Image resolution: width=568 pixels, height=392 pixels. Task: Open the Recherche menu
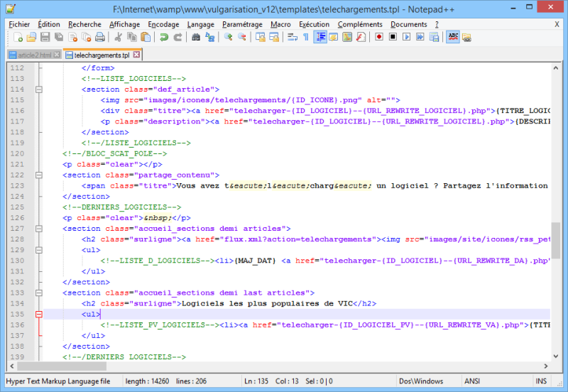coord(84,24)
